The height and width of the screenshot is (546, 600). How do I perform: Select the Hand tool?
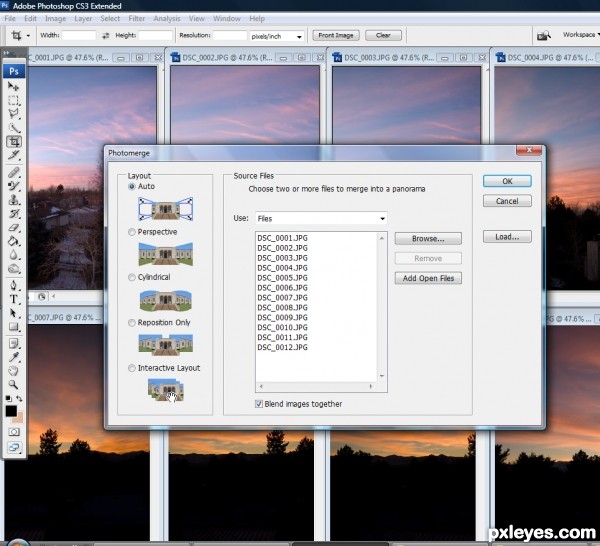click(13, 371)
